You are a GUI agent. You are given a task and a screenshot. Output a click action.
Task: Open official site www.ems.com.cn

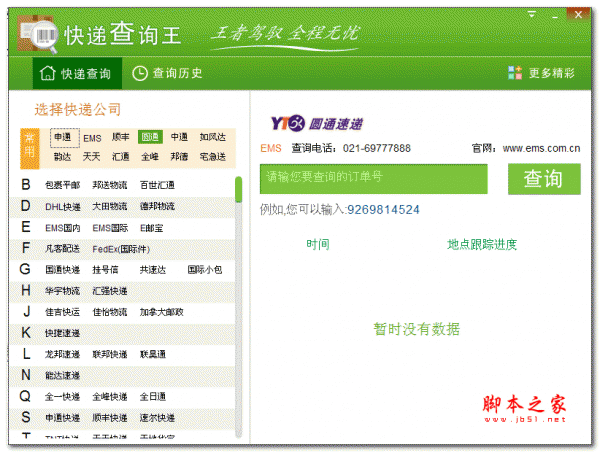coord(541,148)
